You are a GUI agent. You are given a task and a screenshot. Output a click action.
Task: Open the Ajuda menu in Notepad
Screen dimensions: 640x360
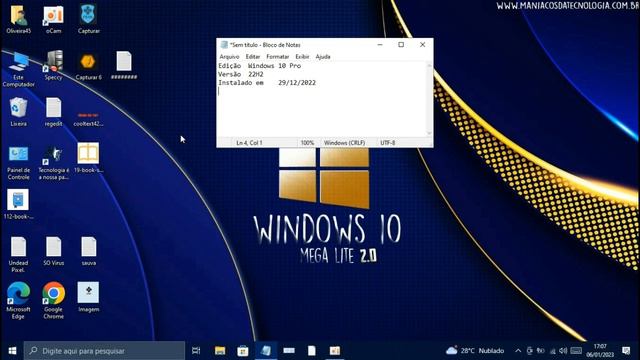pos(323,57)
